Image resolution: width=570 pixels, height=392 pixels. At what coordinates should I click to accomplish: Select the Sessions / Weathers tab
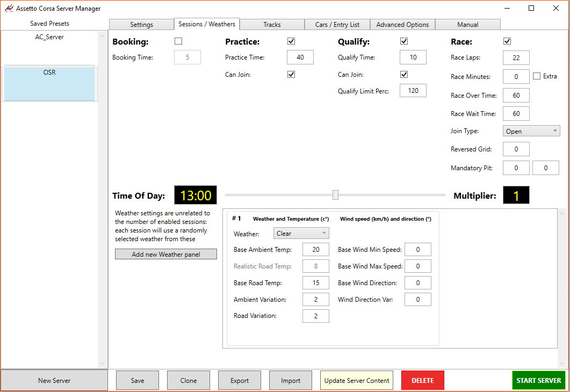coord(206,24)
